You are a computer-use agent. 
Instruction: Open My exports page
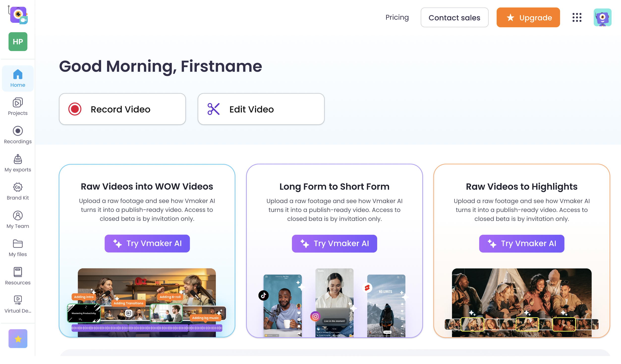tap(18, 163)
